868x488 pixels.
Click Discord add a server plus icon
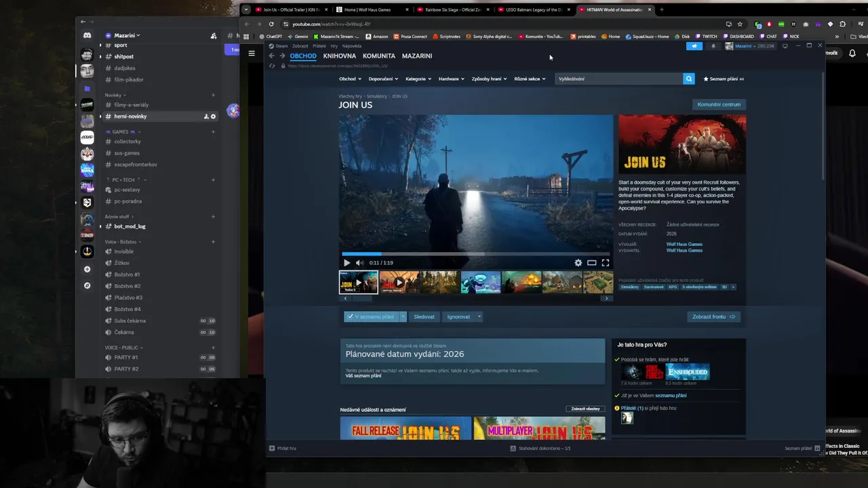click(87, 269)
